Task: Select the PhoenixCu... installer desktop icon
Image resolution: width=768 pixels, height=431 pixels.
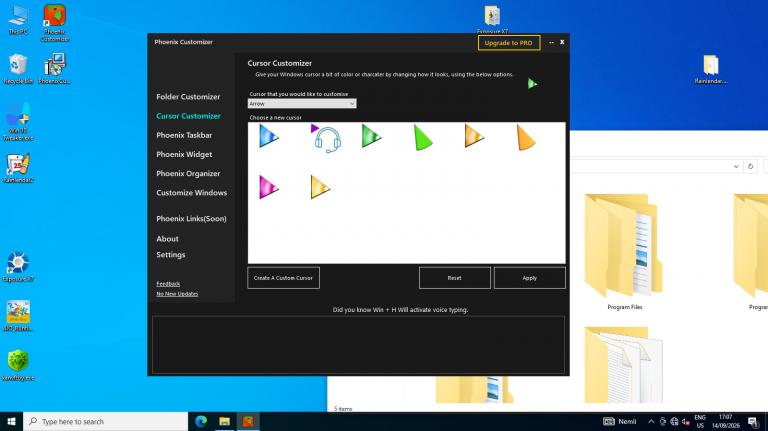Action: tap(54, 69)
